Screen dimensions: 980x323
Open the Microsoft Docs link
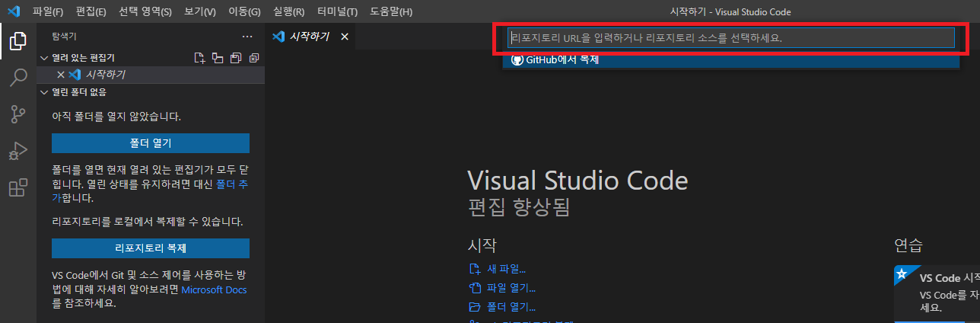[x=214, y=289]
